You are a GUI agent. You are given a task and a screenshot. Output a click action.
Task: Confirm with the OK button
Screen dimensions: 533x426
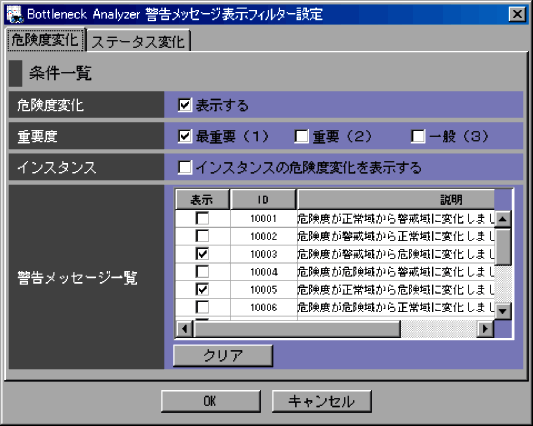point(211,401)
